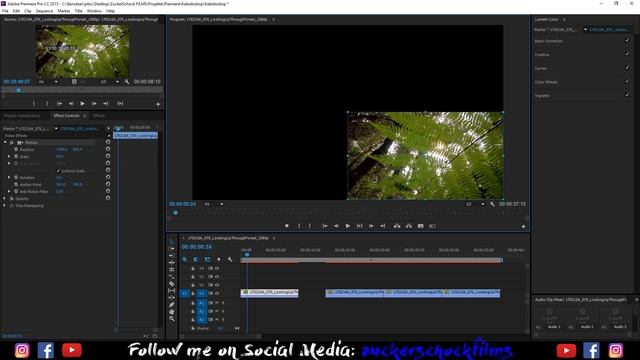The width and height of the screenshot is (640, 360).
Task: Select the first clip on track V1
Action: point(270,293)
